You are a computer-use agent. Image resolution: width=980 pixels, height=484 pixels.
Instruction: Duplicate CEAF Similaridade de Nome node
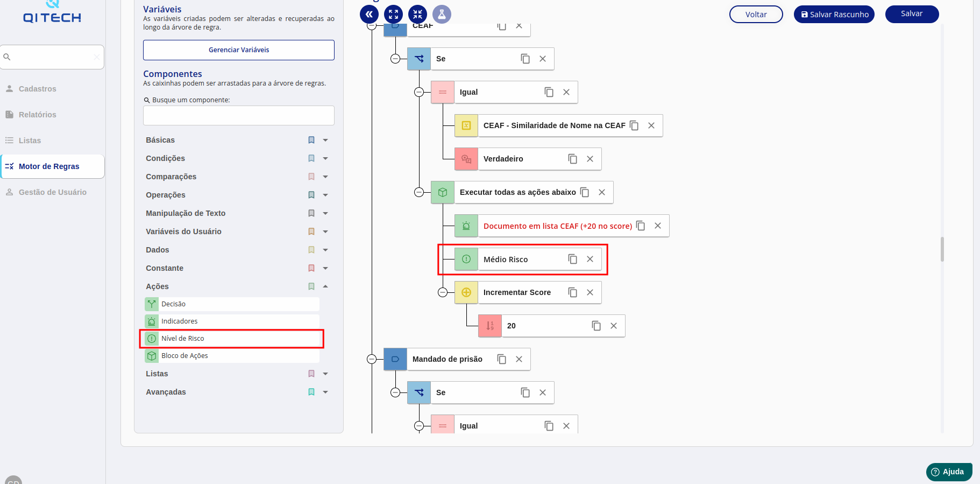tap(634, 125)
